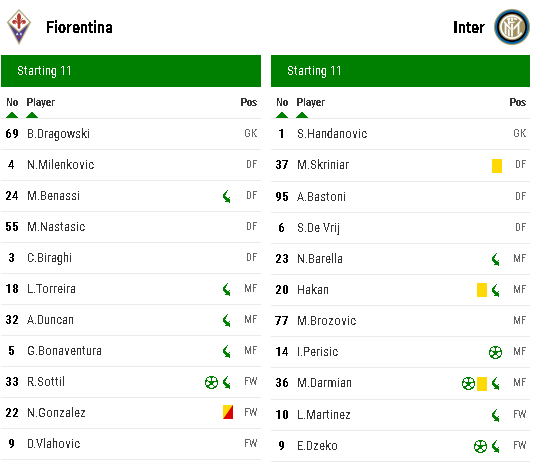Click the Inter club crest logo
The width and height of the screenshot is (534, 466).
(x=512, y=27)
